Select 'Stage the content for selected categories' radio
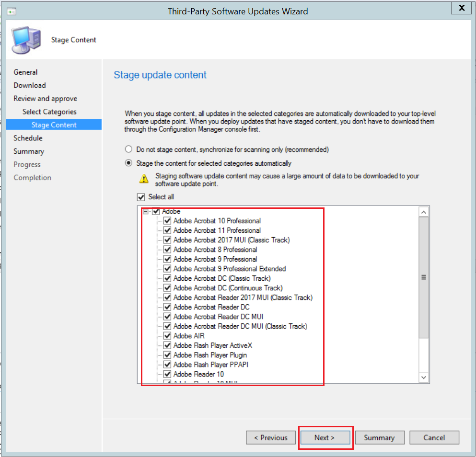476x457 pixels. (x=129, y=163)
